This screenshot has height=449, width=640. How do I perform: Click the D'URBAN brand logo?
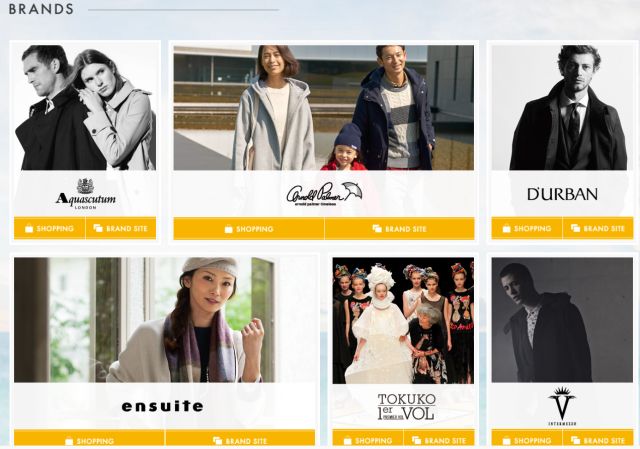pos(562,194)
